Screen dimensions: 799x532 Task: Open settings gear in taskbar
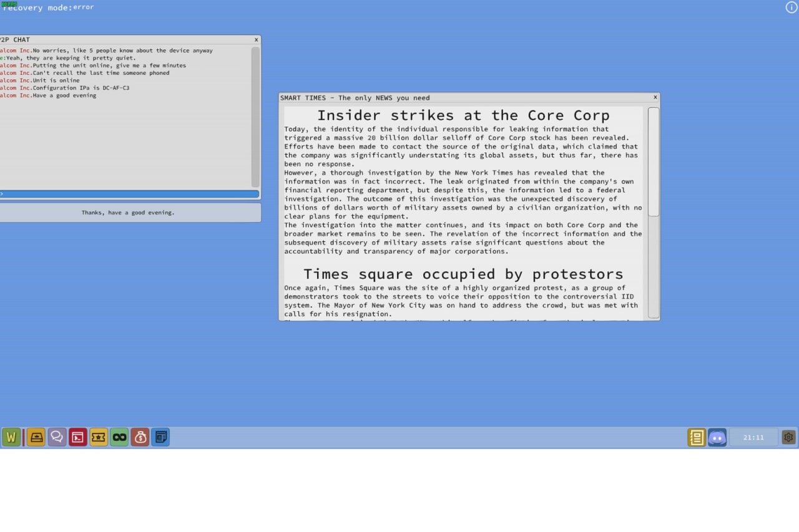(x=788, y=437)
